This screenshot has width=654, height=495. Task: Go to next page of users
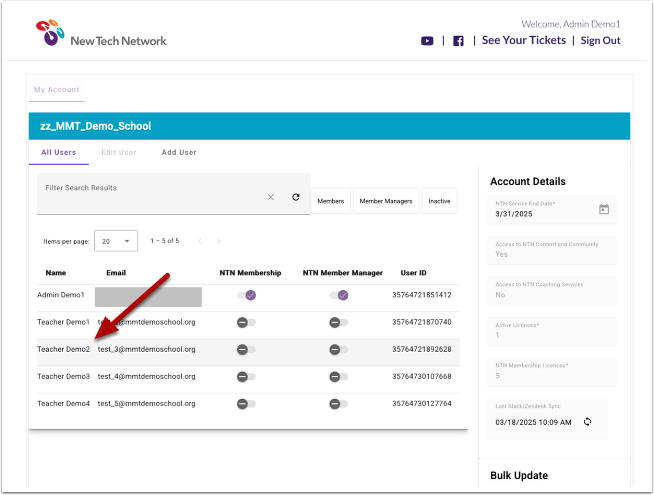click(219, 241)
